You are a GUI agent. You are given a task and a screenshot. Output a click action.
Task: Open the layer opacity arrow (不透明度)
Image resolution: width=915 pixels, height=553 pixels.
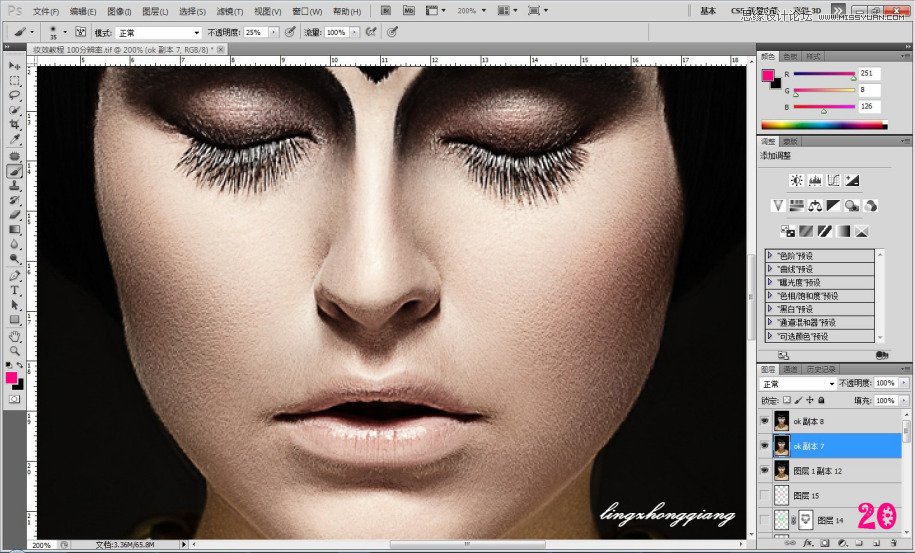click(x=904, y=383)
